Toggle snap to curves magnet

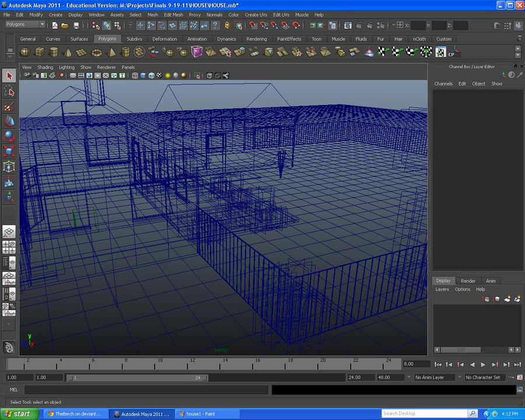point(264,26)
